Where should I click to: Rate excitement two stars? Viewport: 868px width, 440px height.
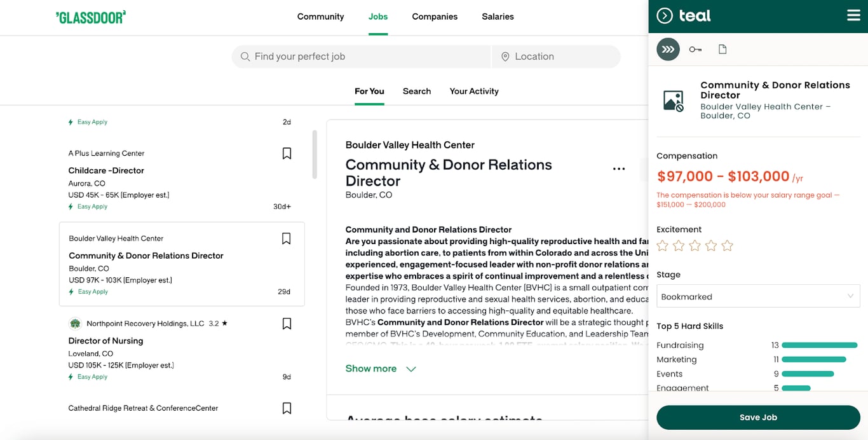pyautogui.click(x=679, y=245)
